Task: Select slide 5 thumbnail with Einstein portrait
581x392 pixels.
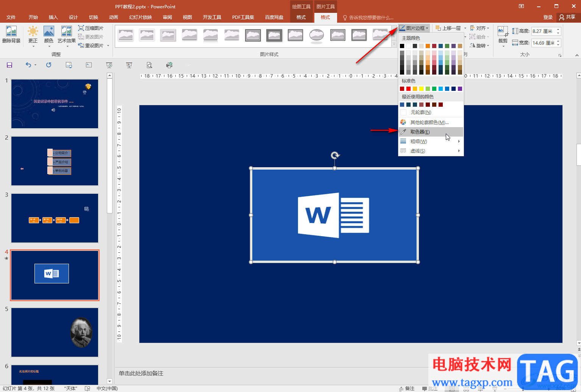Action: point(55,332)
